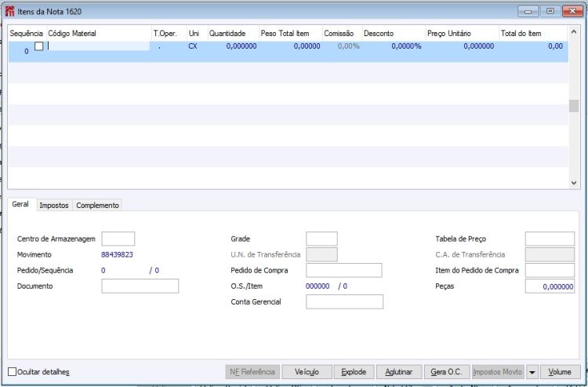Click the Impostos Movto button
The height and width of the screenshot is (387, 588).
(498, 372)
